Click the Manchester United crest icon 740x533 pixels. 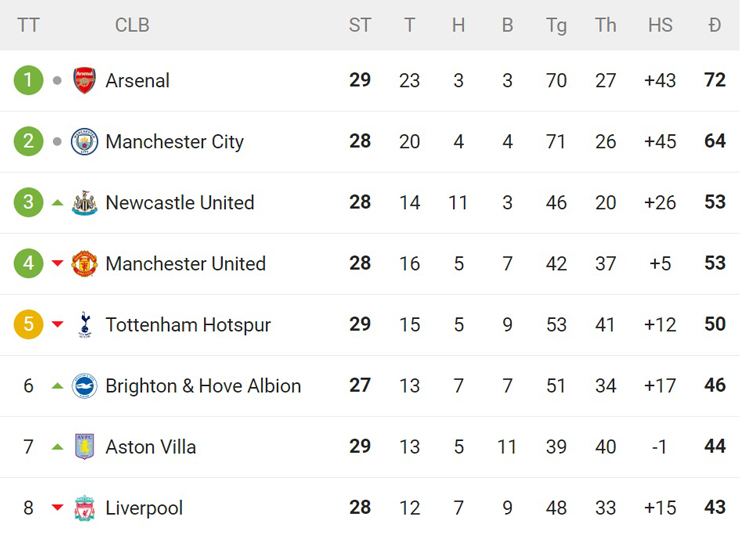click(85, 264)
